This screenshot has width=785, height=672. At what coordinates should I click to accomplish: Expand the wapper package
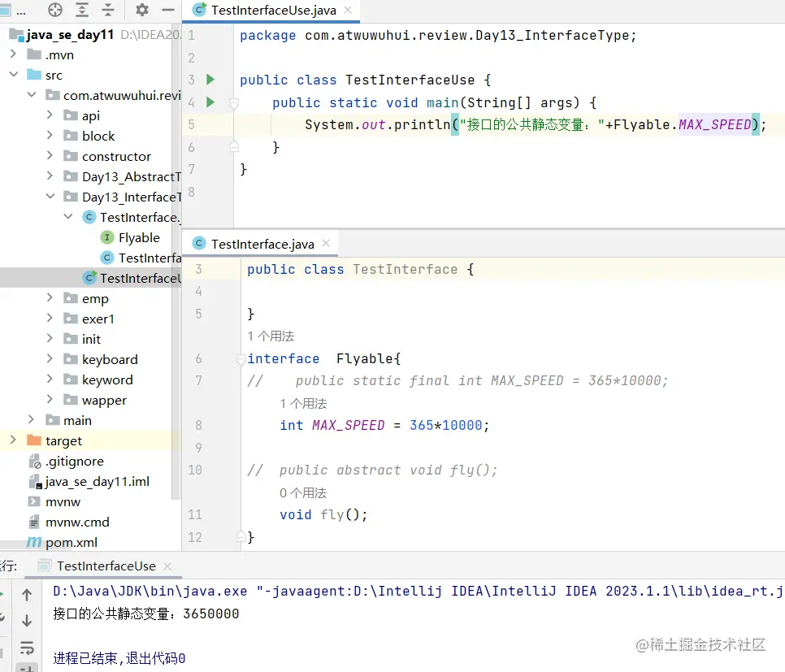pyautogui.click(x=50, y=399)
